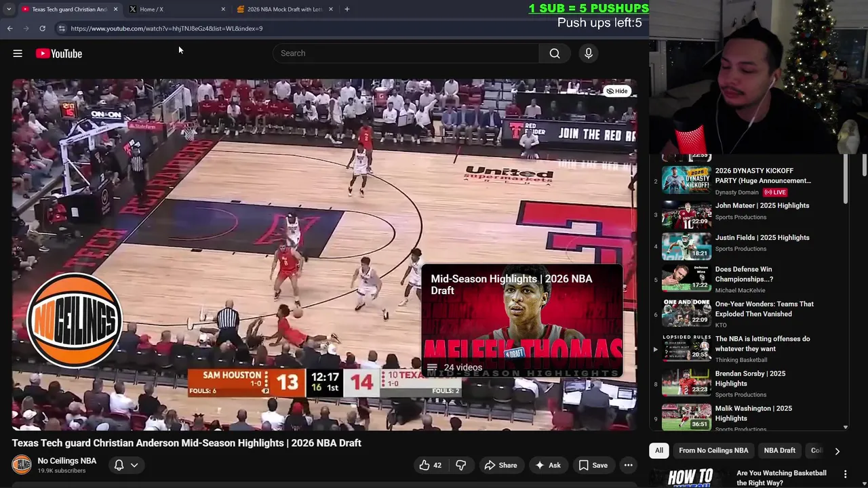The height and width of the screenshot is (488, 868).
Task: Close the 2026 NBA Mock Draft tab
Action: click(x=331, y=9)
